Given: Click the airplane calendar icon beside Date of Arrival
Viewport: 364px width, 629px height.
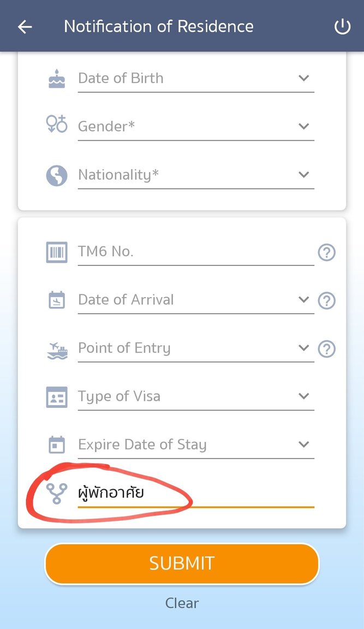Looking at the screenshot, I should click(x=56, y=299).
